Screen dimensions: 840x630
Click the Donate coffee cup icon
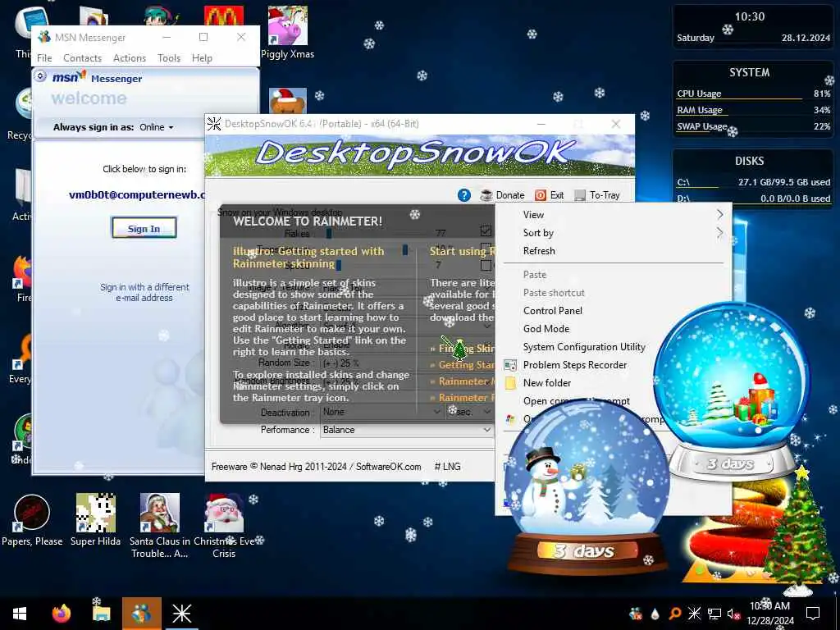point(486,195)
